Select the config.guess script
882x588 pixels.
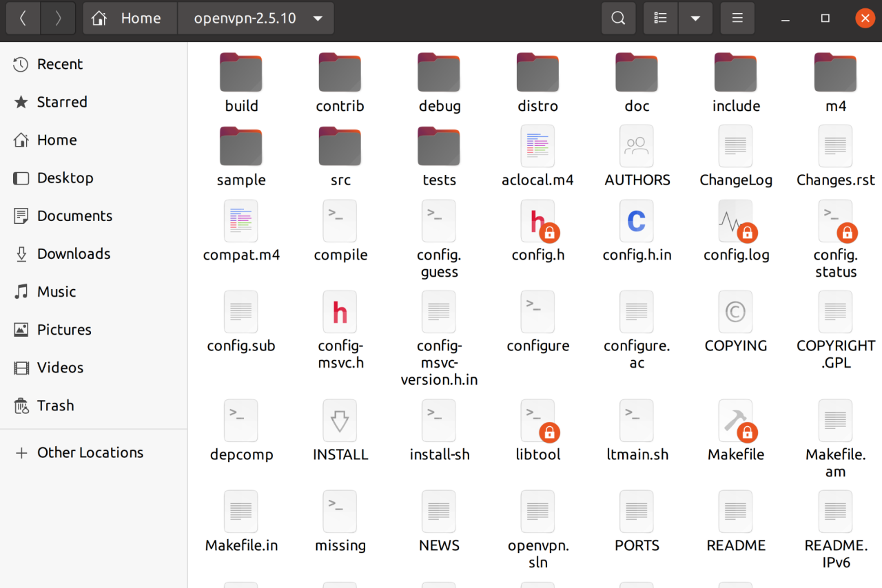pyautogui.click(x=439, y=240)
